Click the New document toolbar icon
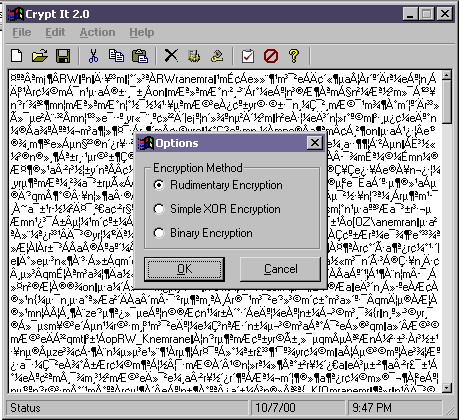 (x=17, y=56)
